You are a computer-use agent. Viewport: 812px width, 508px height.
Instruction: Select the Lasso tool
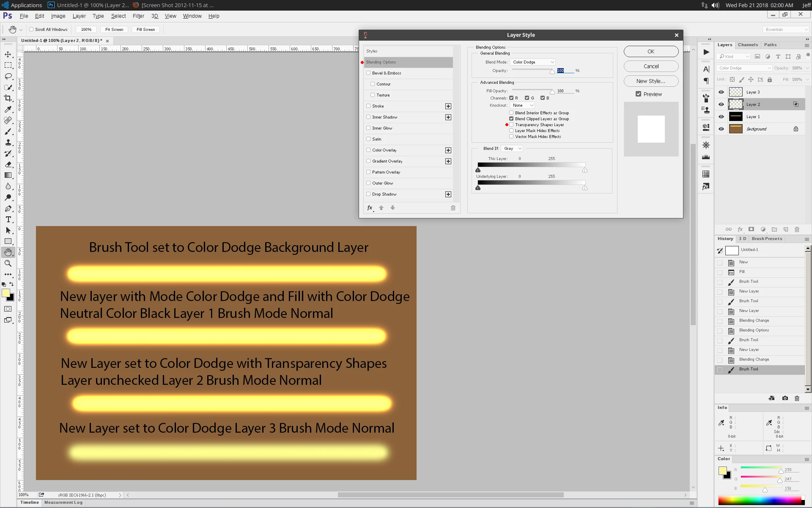click(8, 76)
